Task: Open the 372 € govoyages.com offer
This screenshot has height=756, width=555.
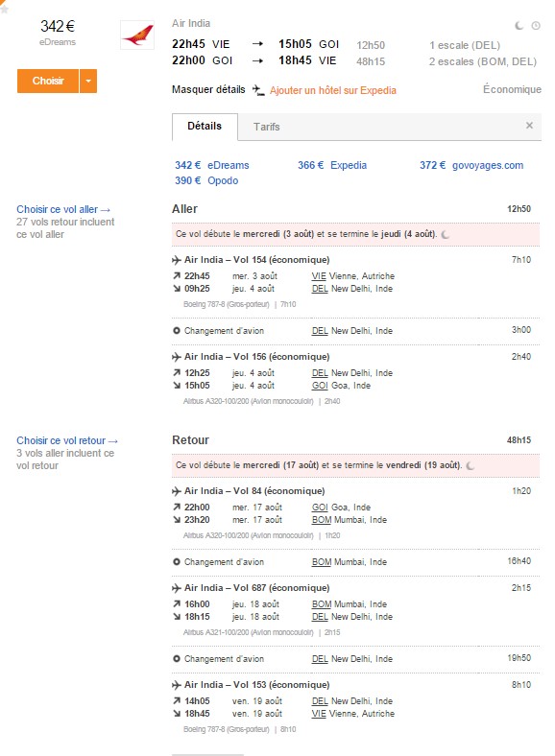Action: (471, 165)
